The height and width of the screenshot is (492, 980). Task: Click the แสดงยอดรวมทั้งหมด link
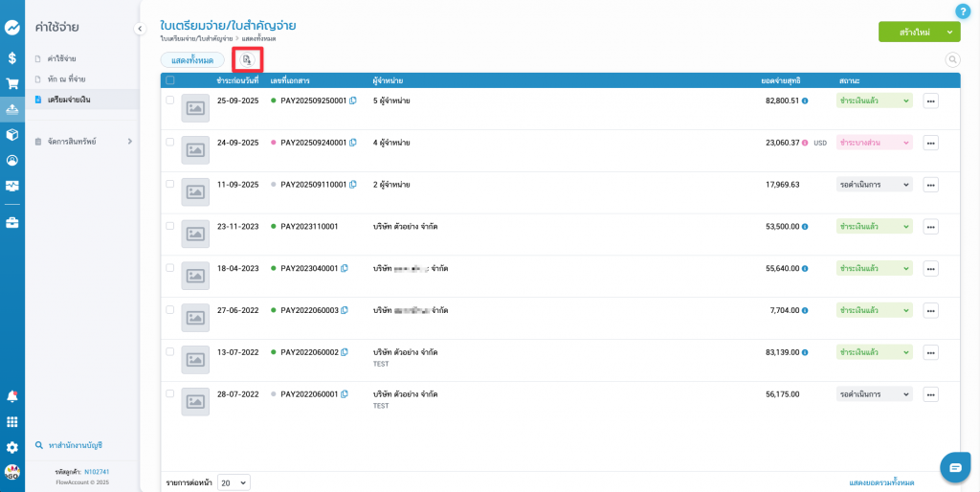(x=881, y=482)
